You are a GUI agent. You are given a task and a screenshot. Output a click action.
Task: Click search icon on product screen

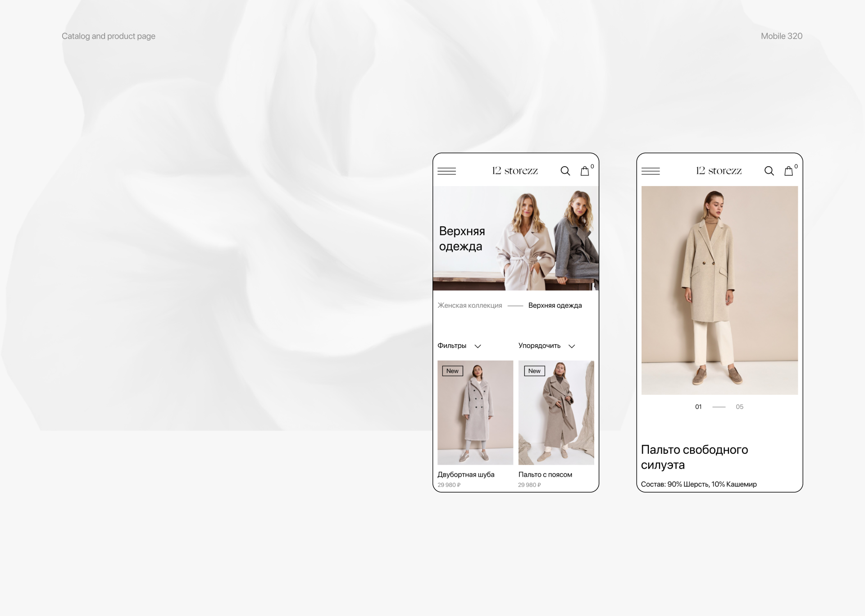[769, 171]
